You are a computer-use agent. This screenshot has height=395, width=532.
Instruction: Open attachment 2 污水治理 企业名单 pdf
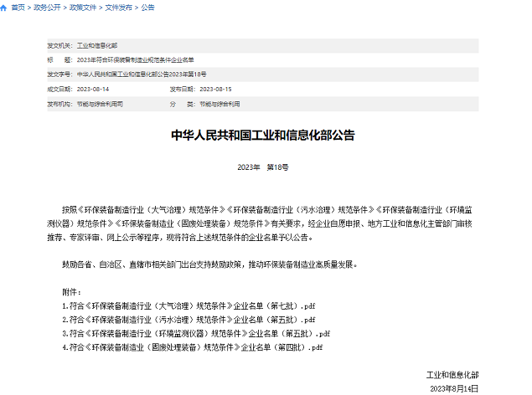point(189,320)
